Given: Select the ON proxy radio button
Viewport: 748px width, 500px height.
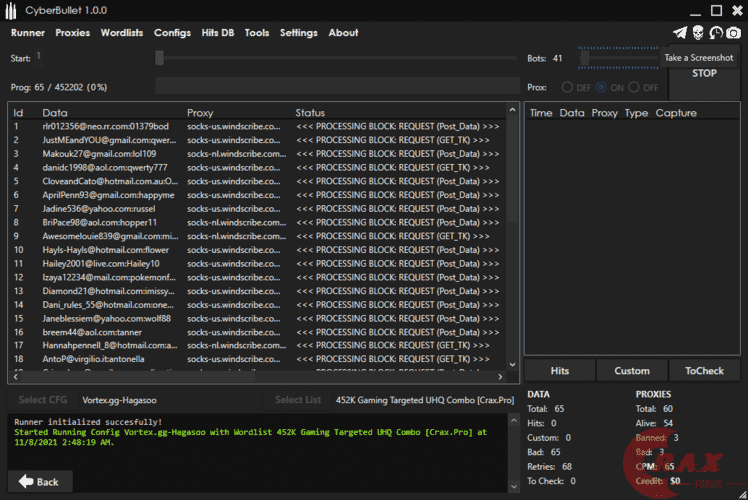Looking at the screenshot, I should [603, 87].
